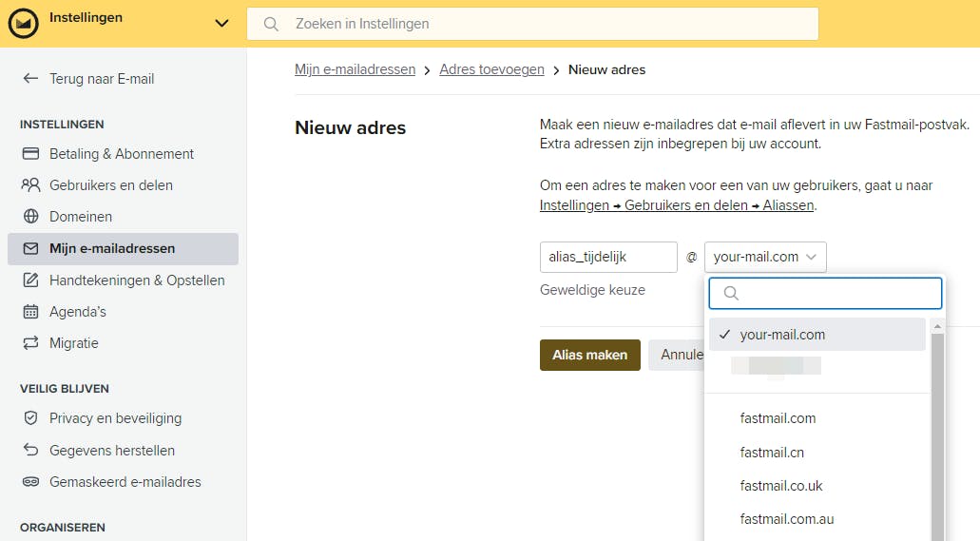Click the Fastmail logo icon
980x541 pixels.
[x=23, y=23]
